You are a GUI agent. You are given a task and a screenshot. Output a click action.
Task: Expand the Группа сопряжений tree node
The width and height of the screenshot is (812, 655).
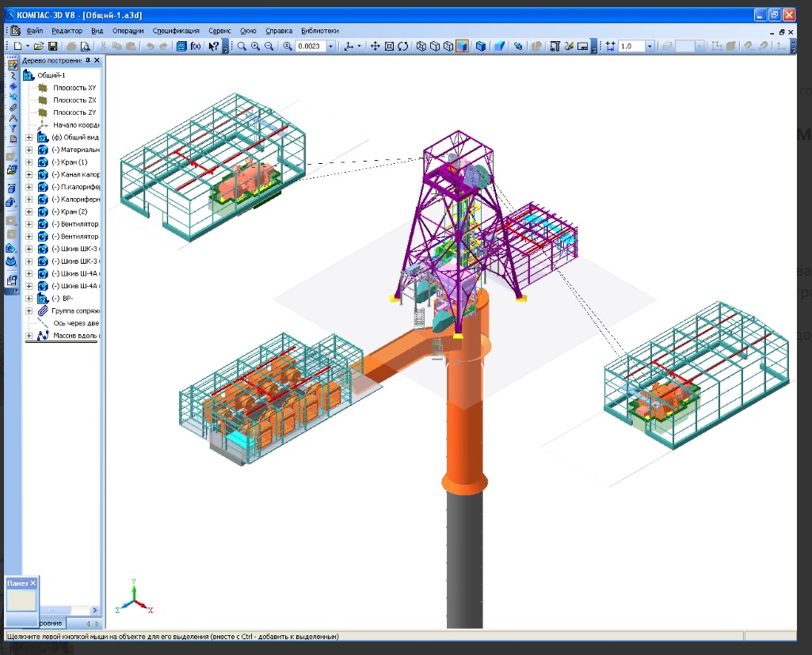pos(29,311)
